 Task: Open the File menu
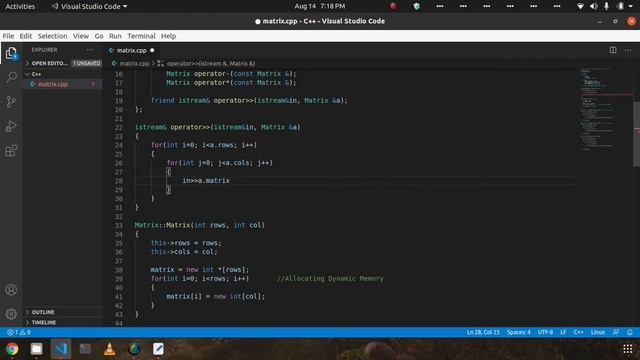(8, 36)
